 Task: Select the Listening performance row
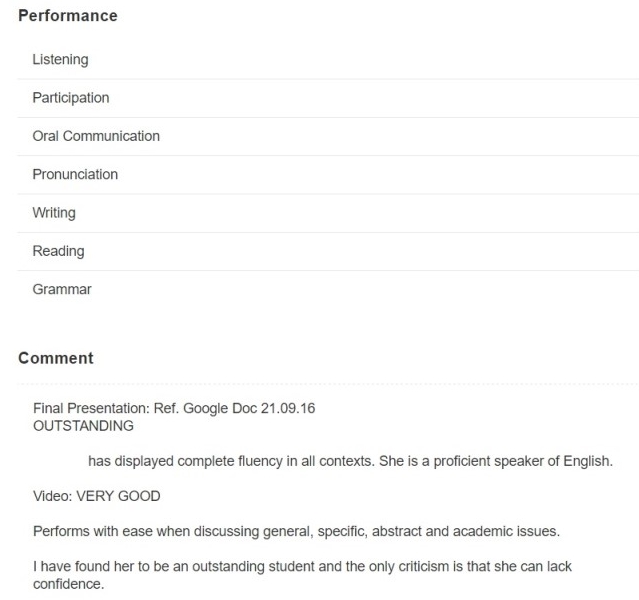(x=328, y=60)
